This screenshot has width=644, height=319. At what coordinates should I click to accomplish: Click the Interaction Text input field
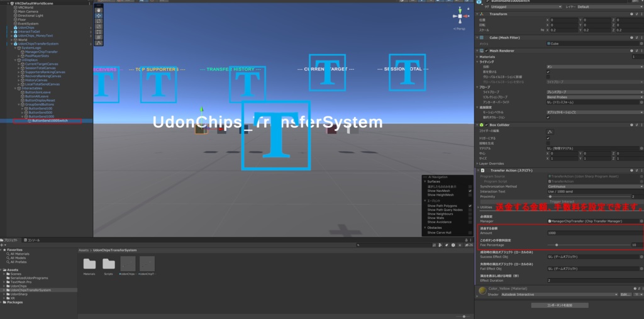596,191
